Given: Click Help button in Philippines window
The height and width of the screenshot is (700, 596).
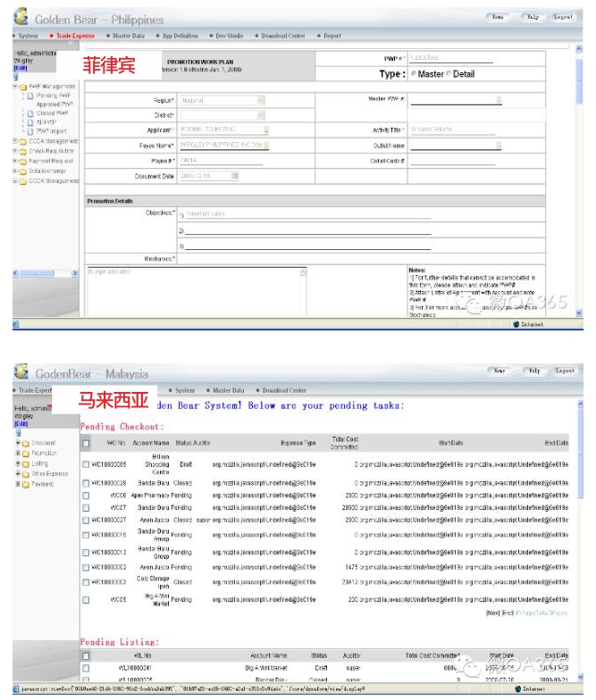Looking at the screenshot, I should click(533, 17).
